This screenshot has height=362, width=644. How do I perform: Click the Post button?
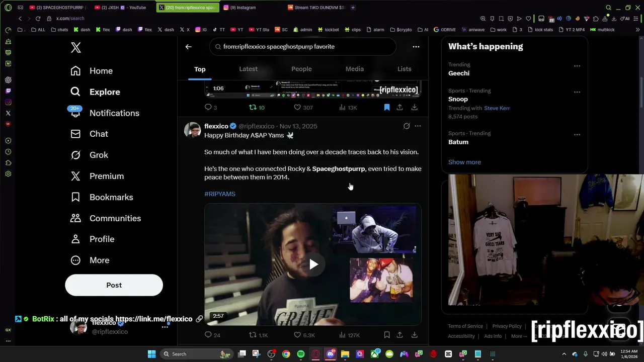(114, 285)
